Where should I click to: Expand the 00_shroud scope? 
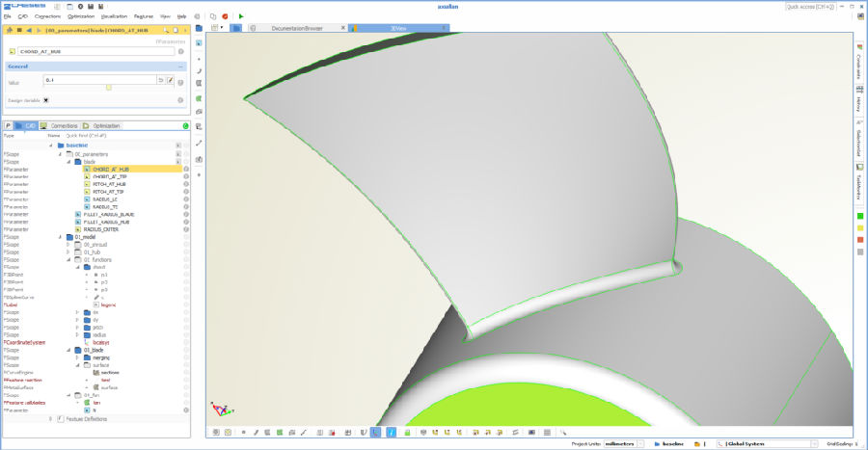click(x=68, y=245)
